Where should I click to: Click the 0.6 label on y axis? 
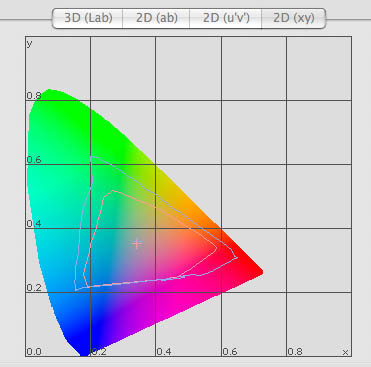(x=34, y=160)
